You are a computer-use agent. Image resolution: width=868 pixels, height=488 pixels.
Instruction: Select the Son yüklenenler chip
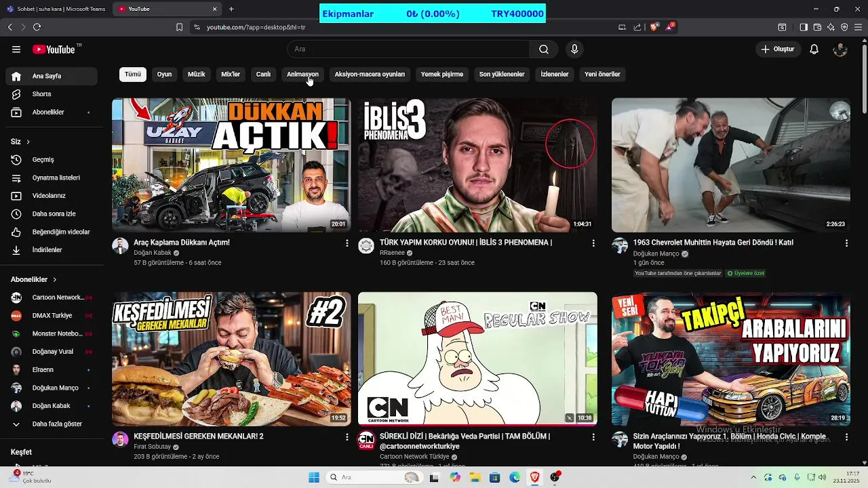click(502, 75)
